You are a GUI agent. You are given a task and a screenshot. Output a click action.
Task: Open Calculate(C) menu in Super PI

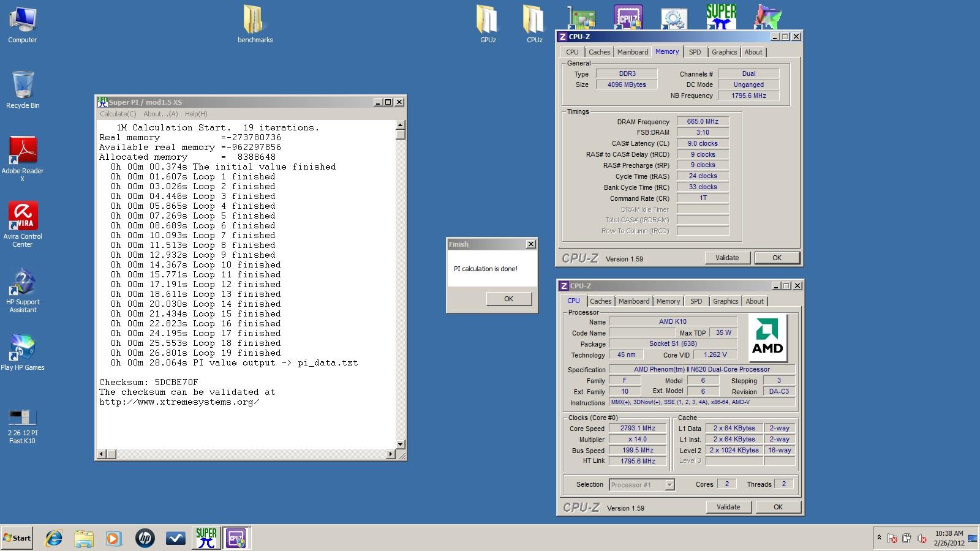tap(118, 114)
